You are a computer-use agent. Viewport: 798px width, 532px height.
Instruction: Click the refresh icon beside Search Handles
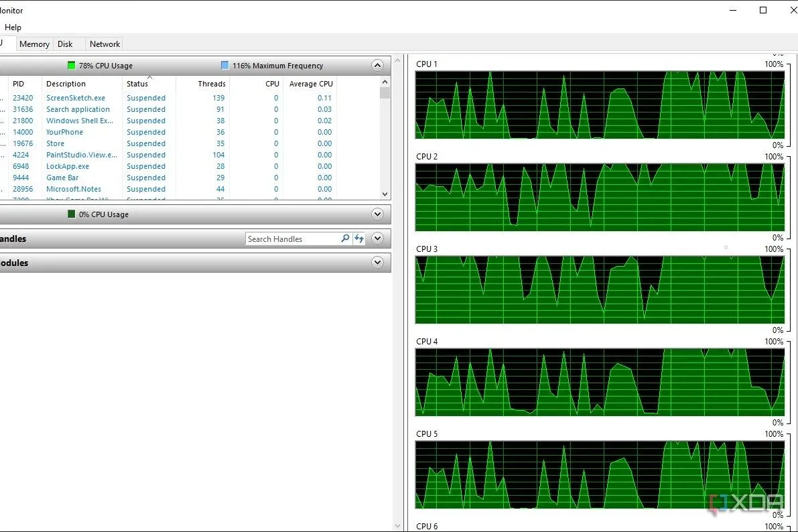[x=359, y=239]
